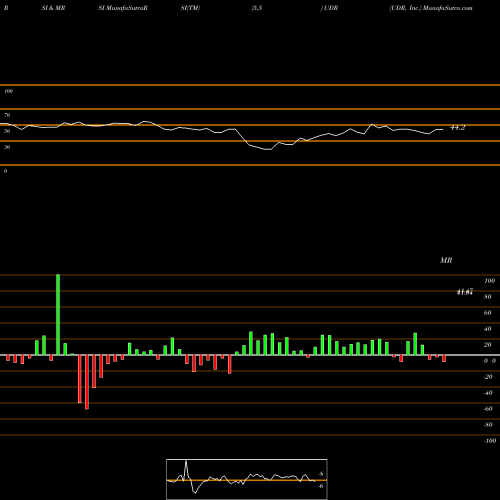Click the MR panel title label
This screenshot has height=500, width=500.
446,260
